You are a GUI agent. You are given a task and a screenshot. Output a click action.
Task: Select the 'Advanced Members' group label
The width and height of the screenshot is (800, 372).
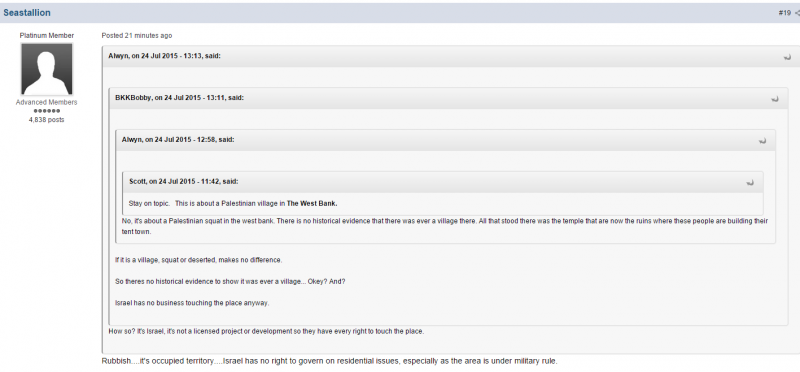pyautogui.click(x=46, y=103)
